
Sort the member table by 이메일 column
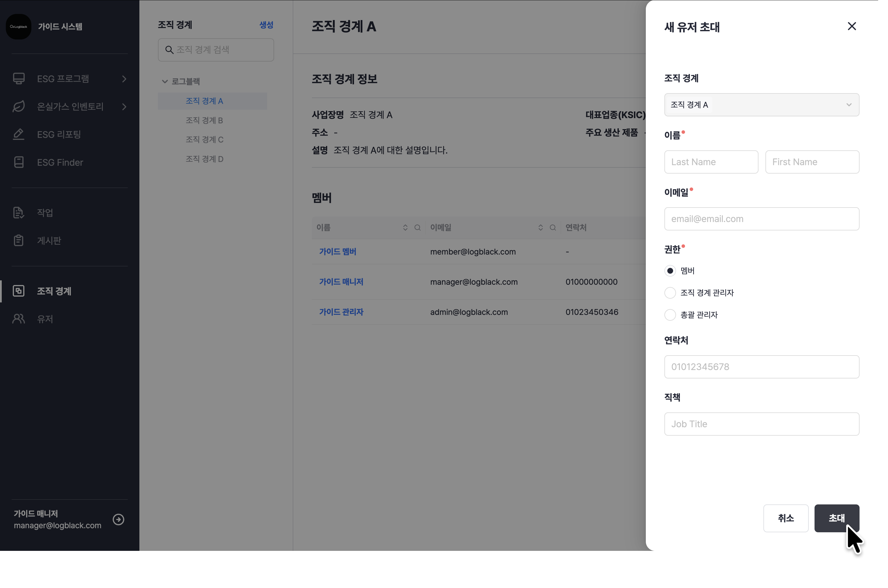(x=541, y=228)
